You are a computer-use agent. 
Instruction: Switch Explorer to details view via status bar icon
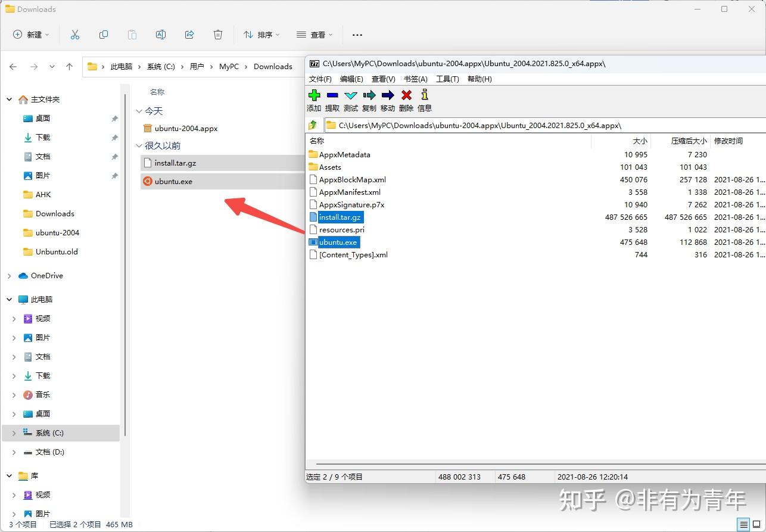click(x=743, y=525)
